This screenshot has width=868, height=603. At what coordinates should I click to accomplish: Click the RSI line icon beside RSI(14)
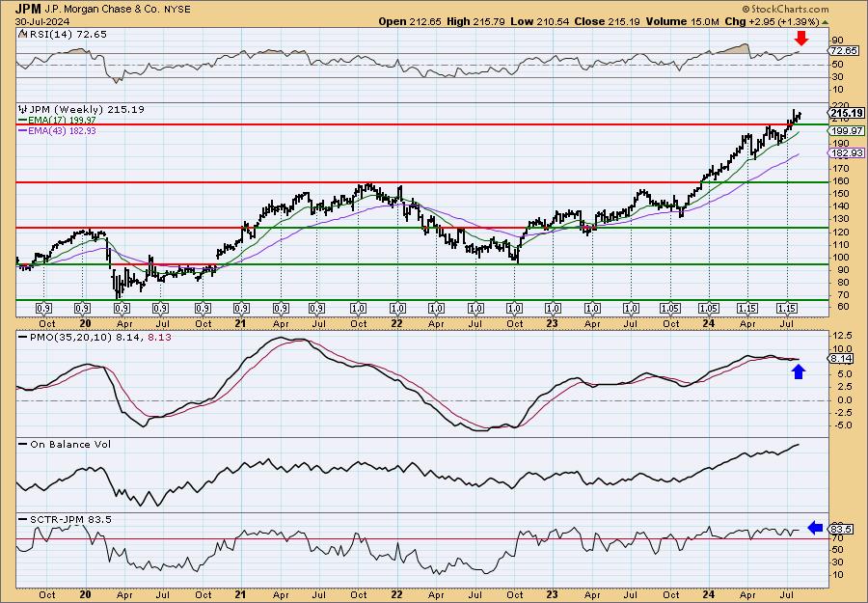click(x=22, y=35)
